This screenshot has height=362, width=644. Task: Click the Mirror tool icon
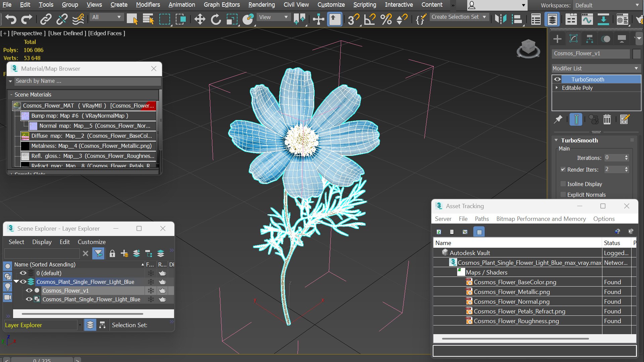coord(500,19)
